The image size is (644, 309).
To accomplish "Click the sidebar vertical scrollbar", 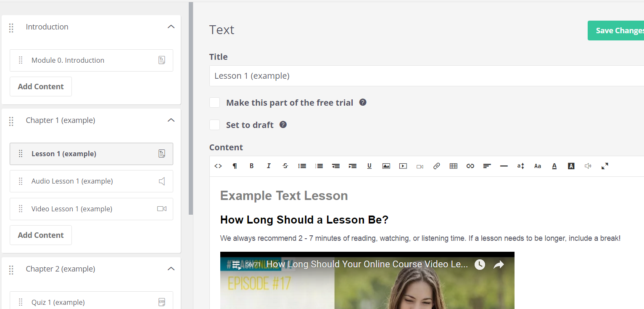I will pos(191,109).
